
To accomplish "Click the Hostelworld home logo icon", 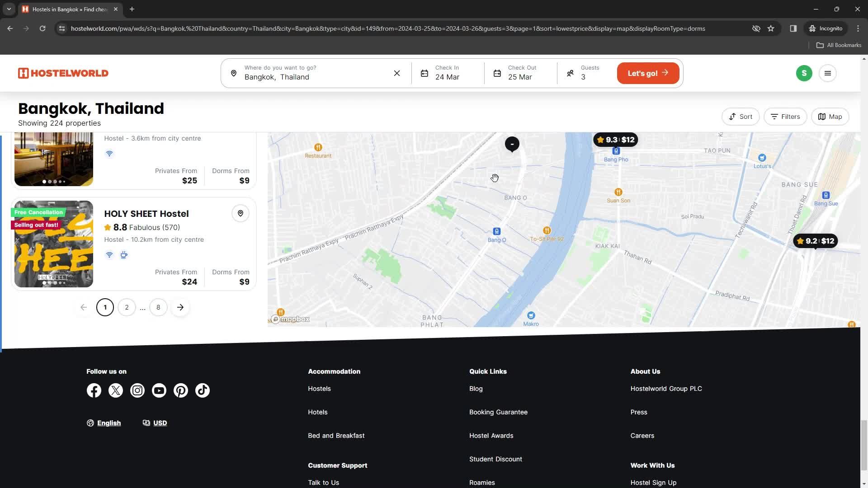I will 62,73.
